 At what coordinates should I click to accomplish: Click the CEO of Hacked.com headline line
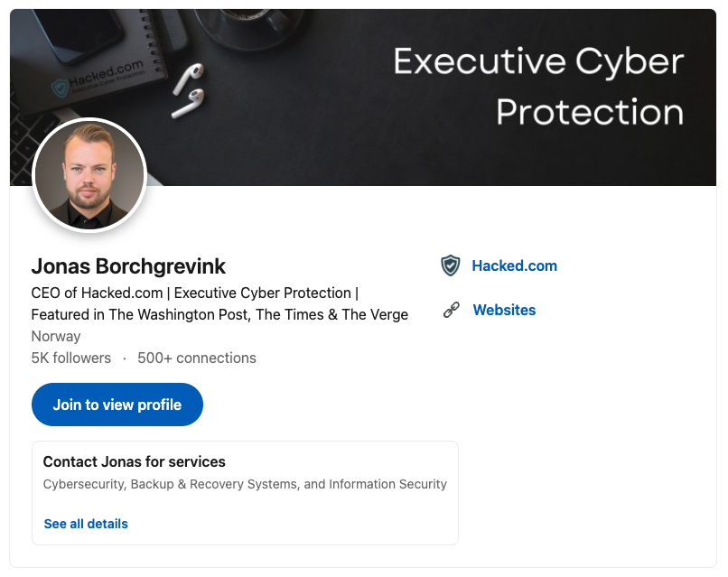[x=194, y=293]
